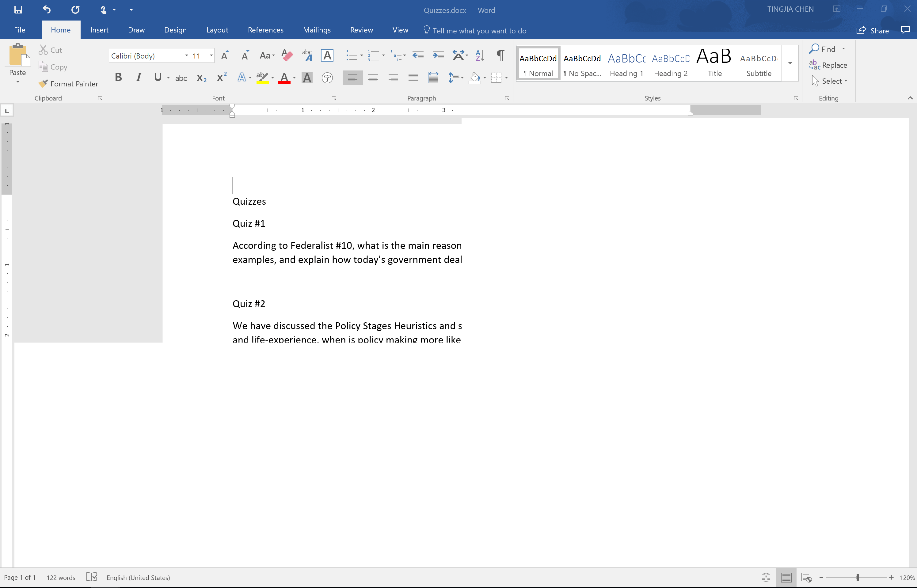
Task: Apply superscript formatting
Action: click(x=221, y=78)
